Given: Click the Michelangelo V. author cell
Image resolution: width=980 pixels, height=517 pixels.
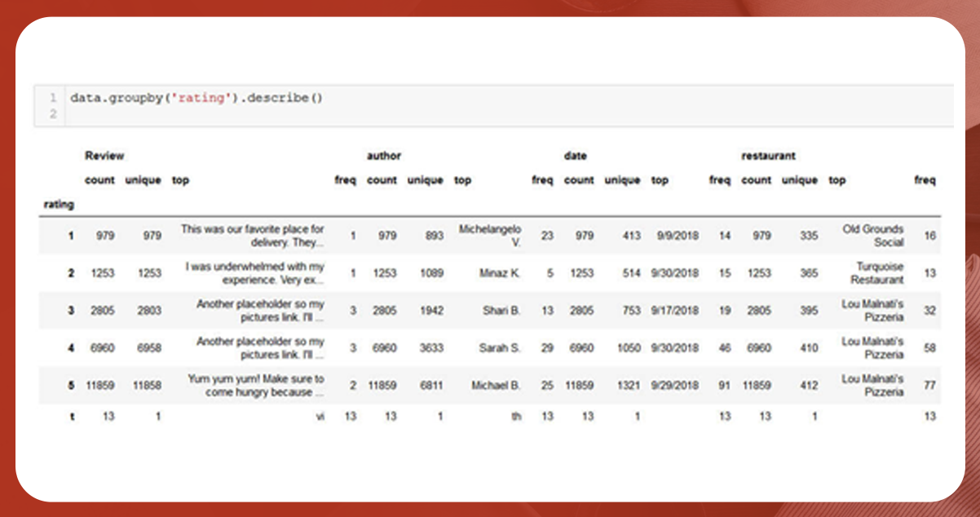Looking at the screenshot, I should [x=489, y=236].
